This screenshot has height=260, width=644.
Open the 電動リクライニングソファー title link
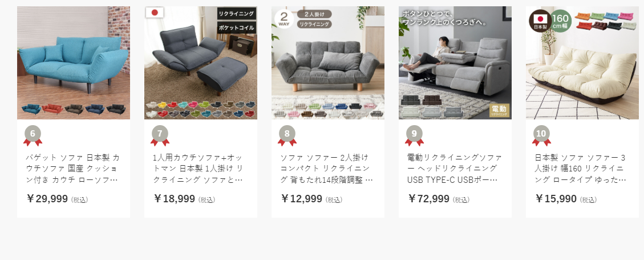455,169
